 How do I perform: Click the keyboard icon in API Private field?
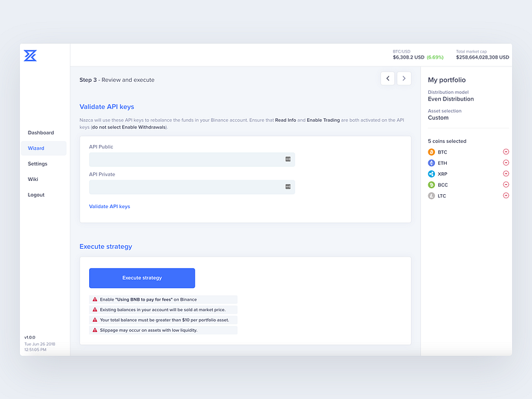point(288,187)
